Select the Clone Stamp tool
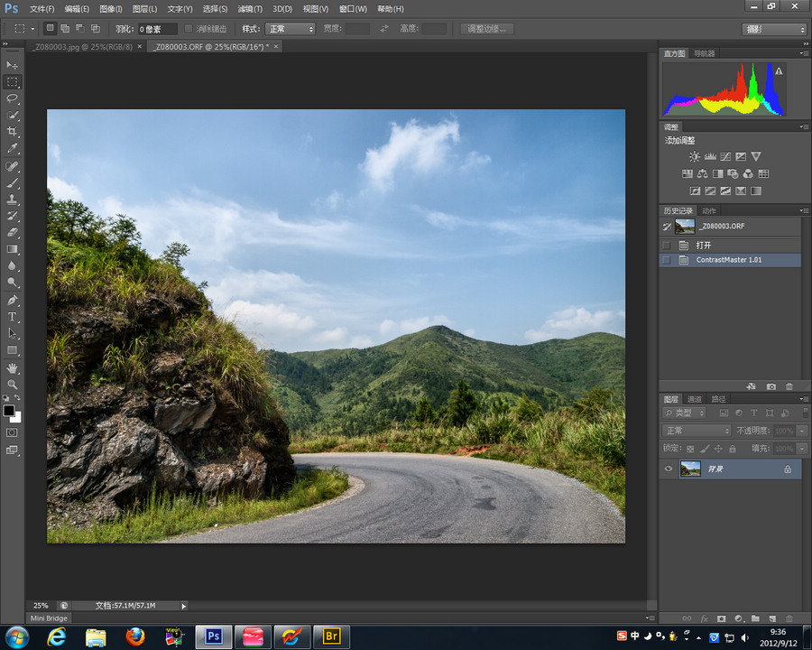812x650 pixels. [13, 200]
